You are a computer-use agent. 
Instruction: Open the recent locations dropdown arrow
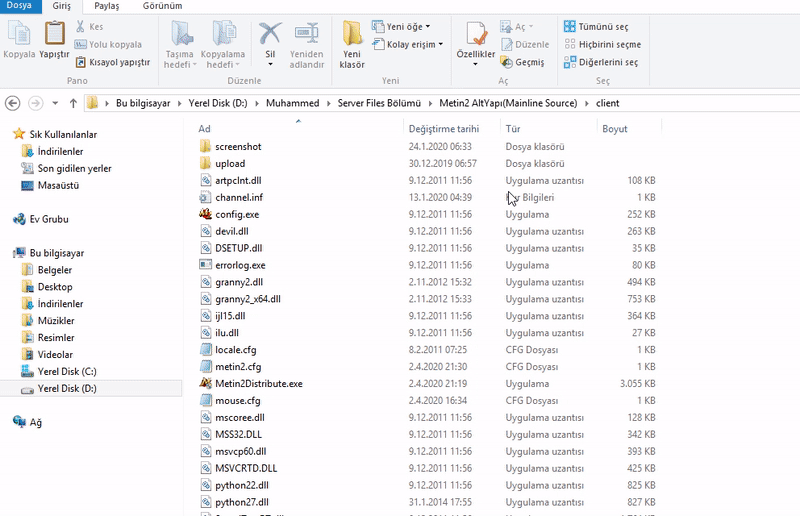(55, 103)
